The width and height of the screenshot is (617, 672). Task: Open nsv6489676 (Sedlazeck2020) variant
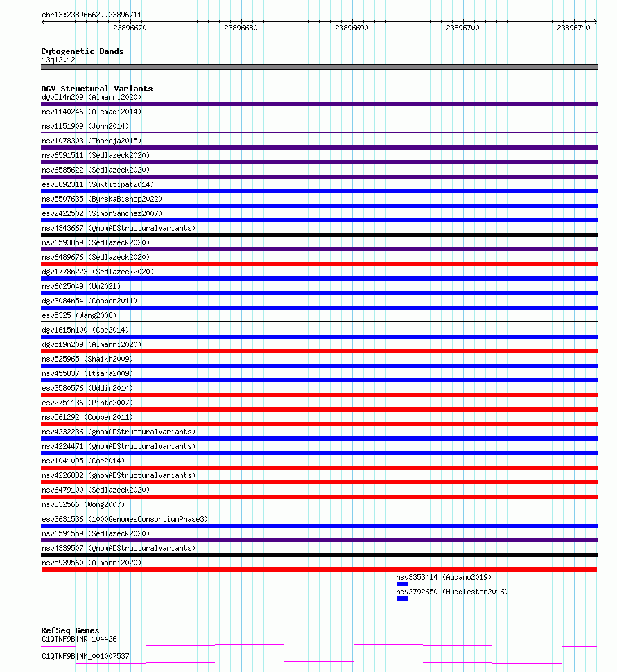tap(96, 258)
